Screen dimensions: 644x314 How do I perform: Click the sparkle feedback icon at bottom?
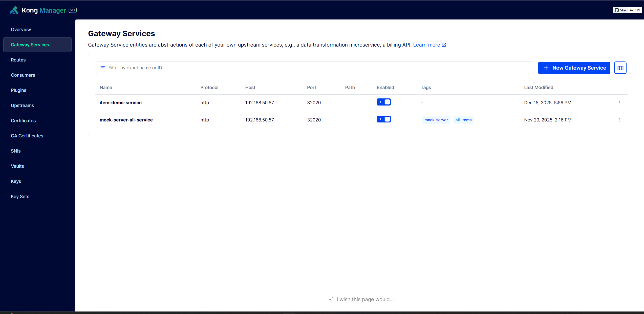(x=331, y=300)
